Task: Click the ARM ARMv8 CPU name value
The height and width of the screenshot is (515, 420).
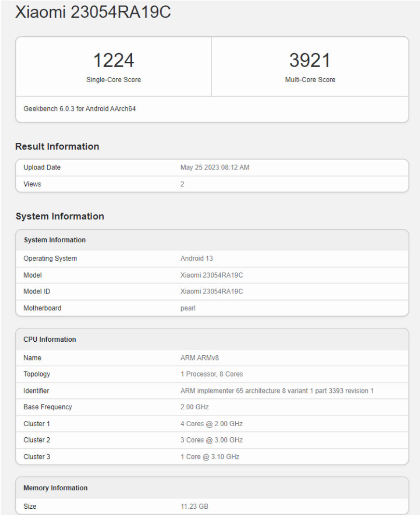Action: click(x=200, y=358)
